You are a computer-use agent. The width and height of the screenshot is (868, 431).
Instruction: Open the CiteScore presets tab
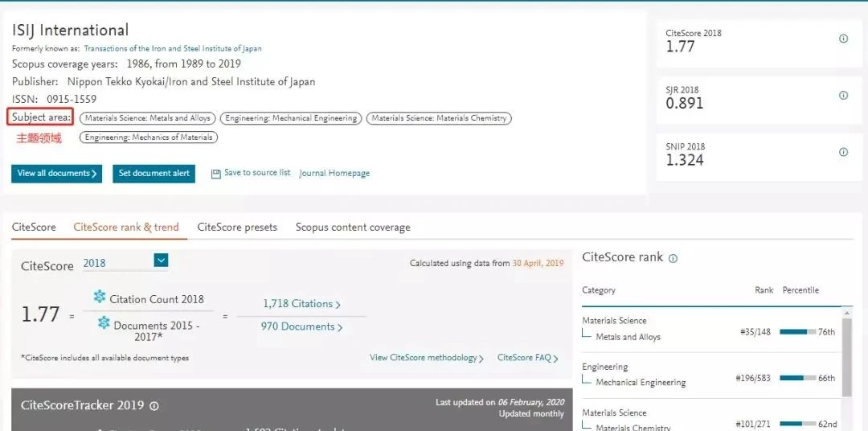tap(237, 227)
